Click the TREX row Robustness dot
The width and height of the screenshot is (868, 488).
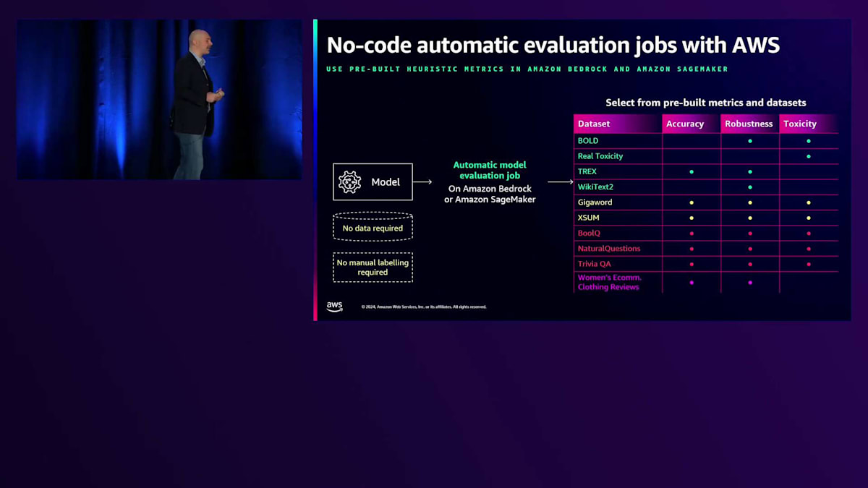click(x=750, y=171)
